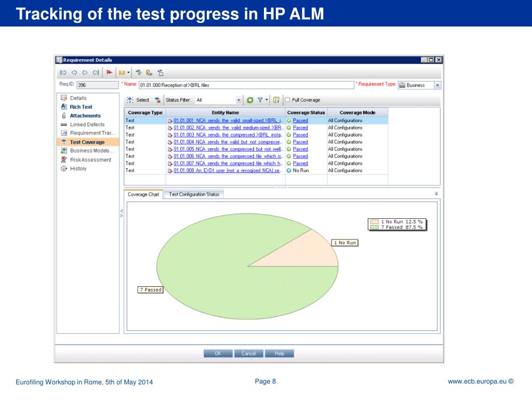Click the send by e-mail envelope icon
The width and height of the screenshot is (532, 399).
point(122,73)
